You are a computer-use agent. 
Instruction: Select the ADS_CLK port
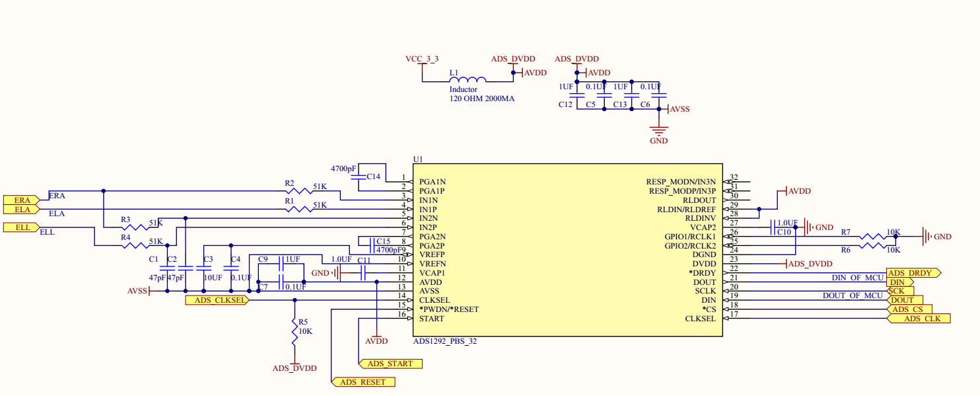[918, 319]
